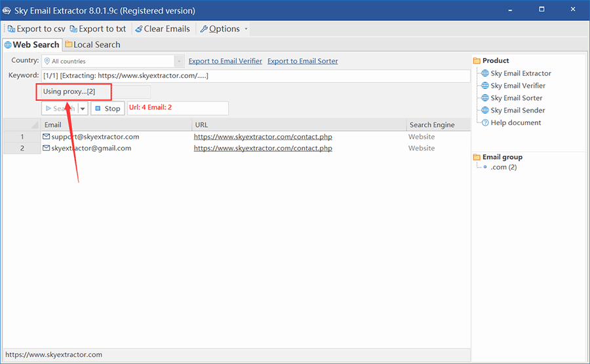590x364 pixels.
Task: Open contact.php URL in row 1
Action: point(263,137)
